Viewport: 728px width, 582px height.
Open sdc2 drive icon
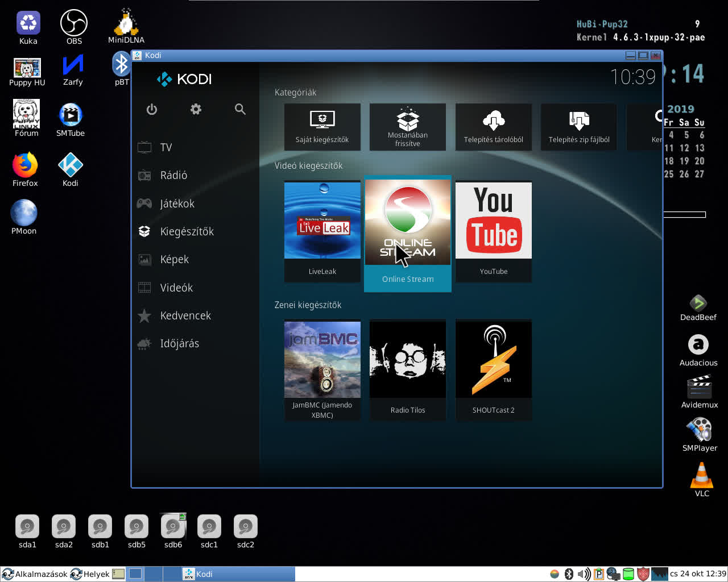point(246,531)
